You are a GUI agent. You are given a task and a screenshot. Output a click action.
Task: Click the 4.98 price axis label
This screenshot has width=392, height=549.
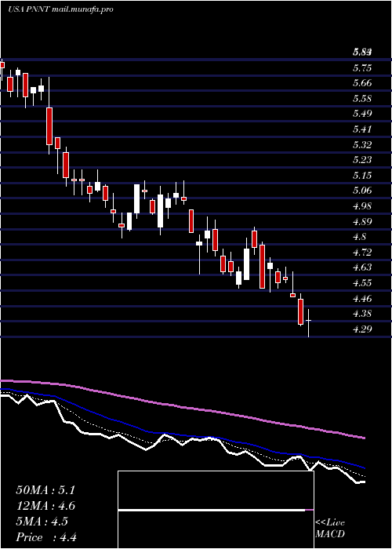click(x=362, y=206)
